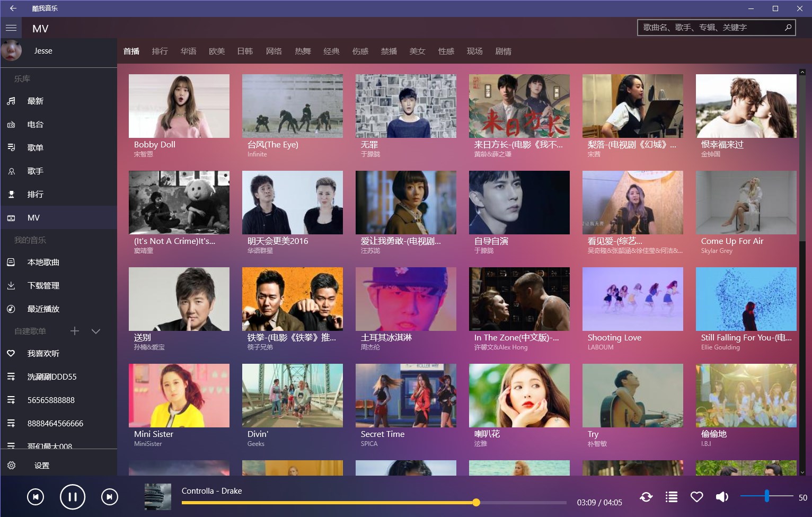Click artist name Skylar Grey

pos(717,251)
